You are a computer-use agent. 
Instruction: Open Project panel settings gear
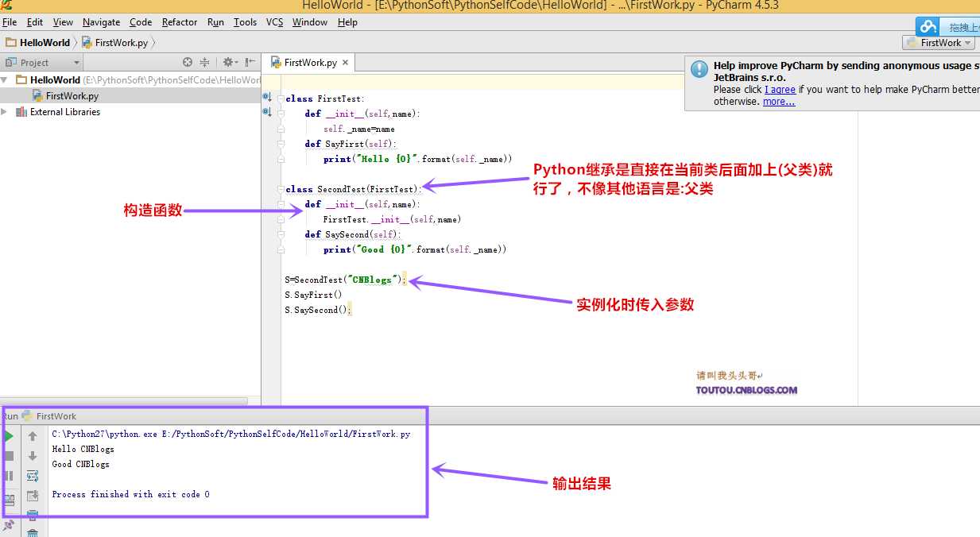pyautogui.click(x=230, y=62)
